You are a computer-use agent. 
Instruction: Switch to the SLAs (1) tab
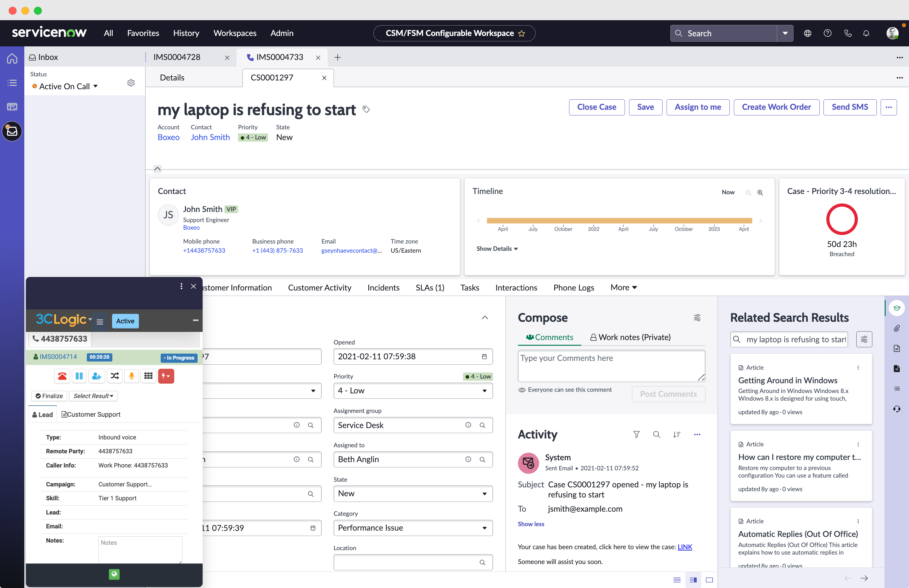pyautogui.click(x=430, y=287)
